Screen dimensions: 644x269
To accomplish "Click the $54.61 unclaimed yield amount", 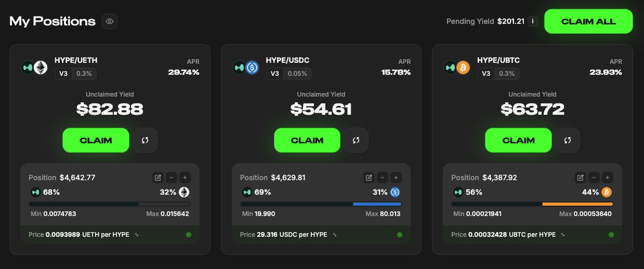I will 321,109.
